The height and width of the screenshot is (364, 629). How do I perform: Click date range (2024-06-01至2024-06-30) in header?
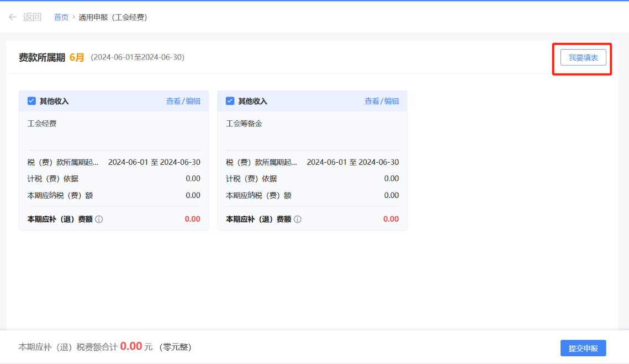[x=138, y=57]
